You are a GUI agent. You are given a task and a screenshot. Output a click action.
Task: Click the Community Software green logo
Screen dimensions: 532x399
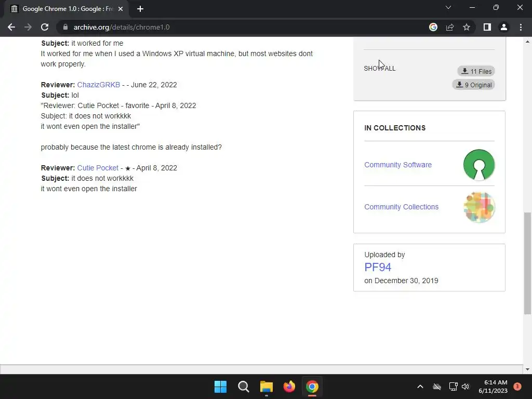pyautogui.click(x=478, y=165)
